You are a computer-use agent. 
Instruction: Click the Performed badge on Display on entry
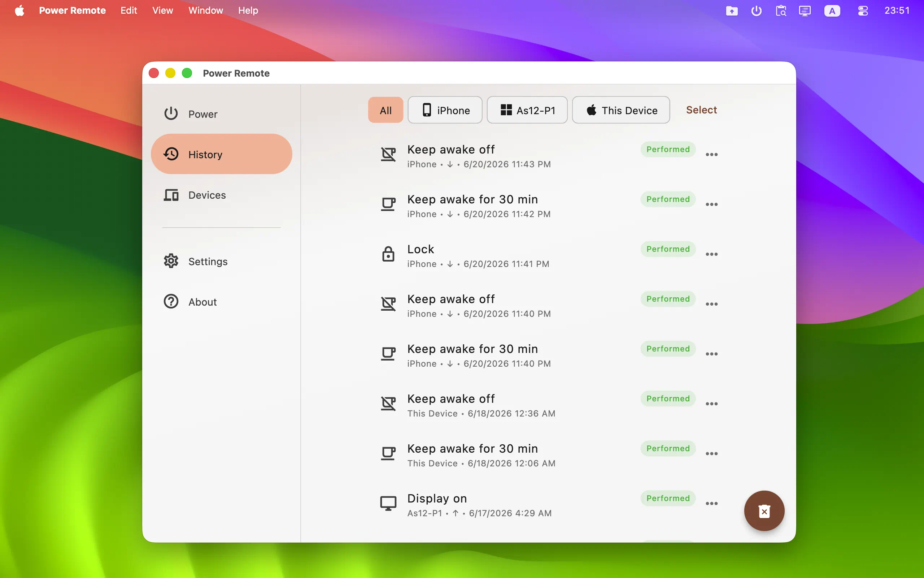(668, 498)
